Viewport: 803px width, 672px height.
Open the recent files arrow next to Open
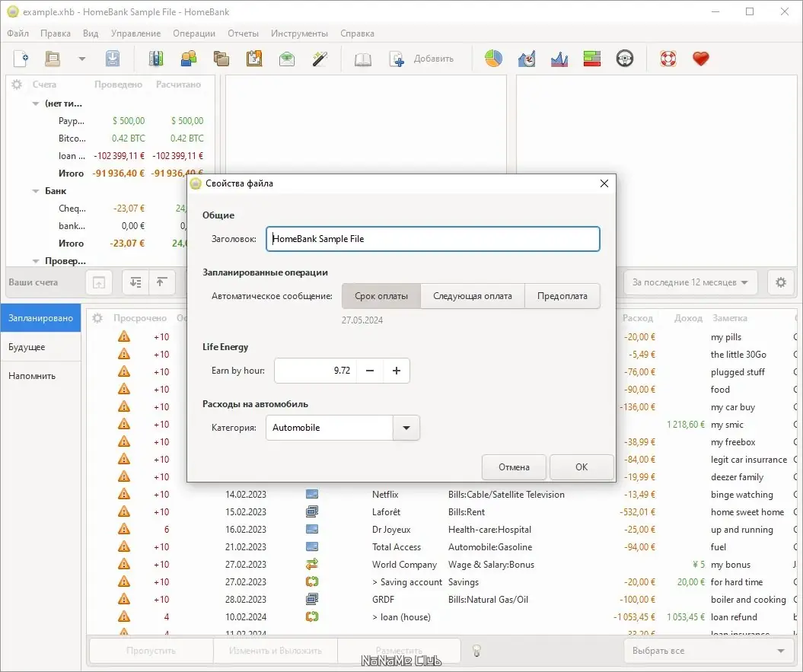click(81, 59)
